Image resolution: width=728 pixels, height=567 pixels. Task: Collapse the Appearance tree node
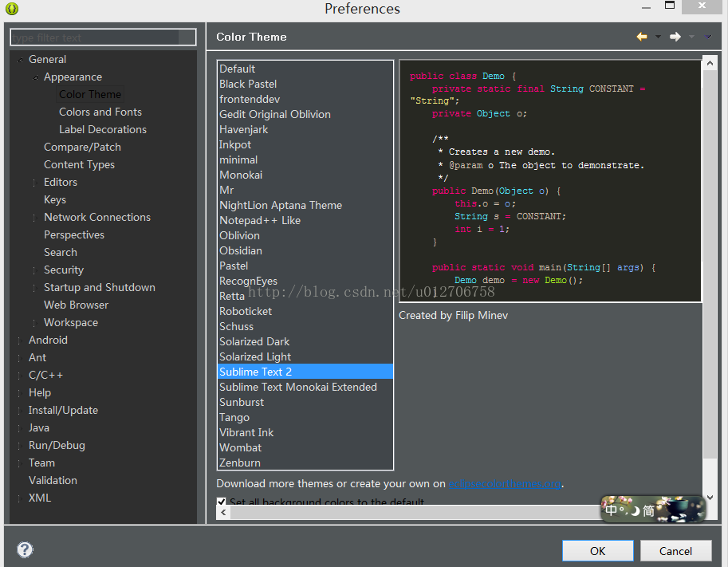[36, 77]
